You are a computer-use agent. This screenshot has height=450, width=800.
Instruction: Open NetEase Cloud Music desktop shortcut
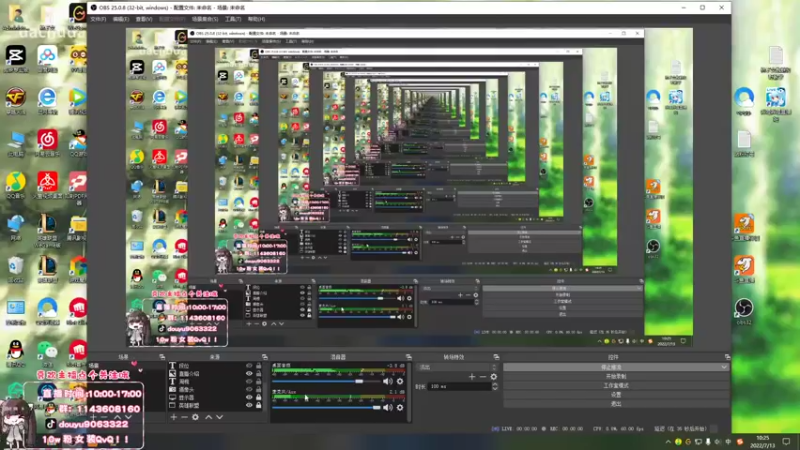tap(47, 142)
